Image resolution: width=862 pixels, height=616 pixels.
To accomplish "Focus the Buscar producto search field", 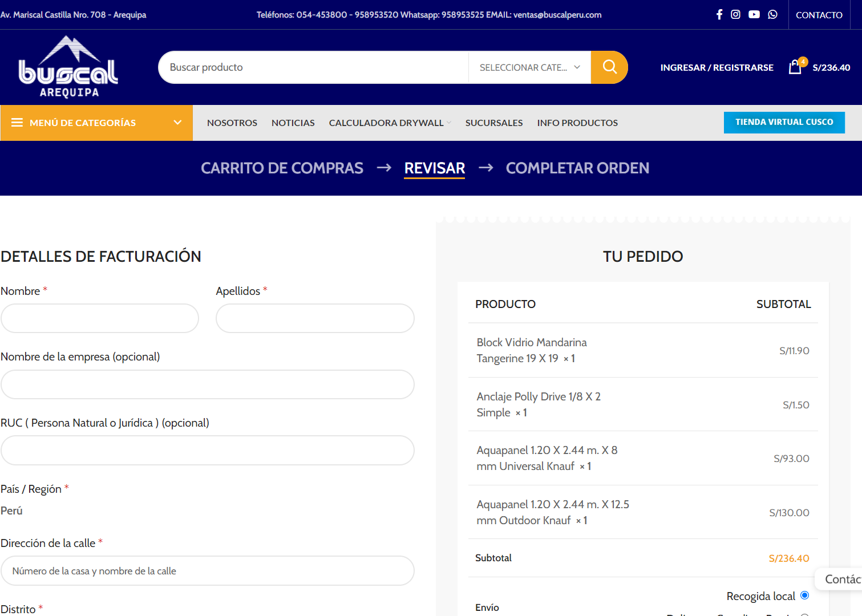I will tap(313, 67).
